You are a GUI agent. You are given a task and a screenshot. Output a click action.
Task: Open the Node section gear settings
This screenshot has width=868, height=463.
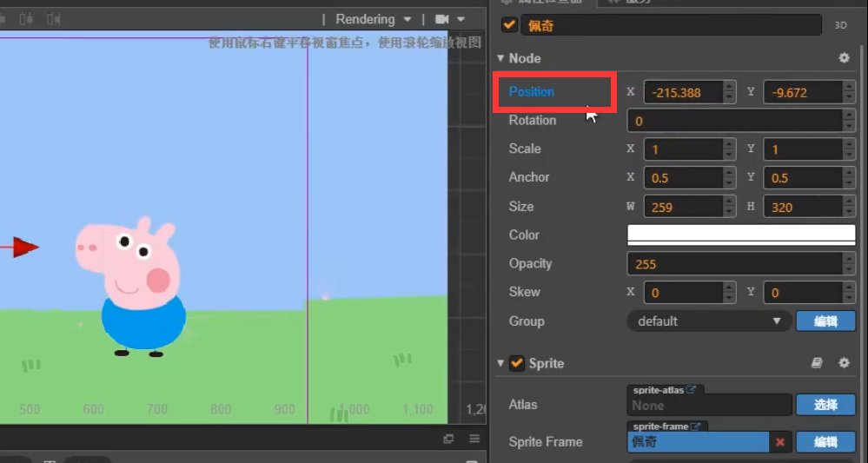point(844,57)
